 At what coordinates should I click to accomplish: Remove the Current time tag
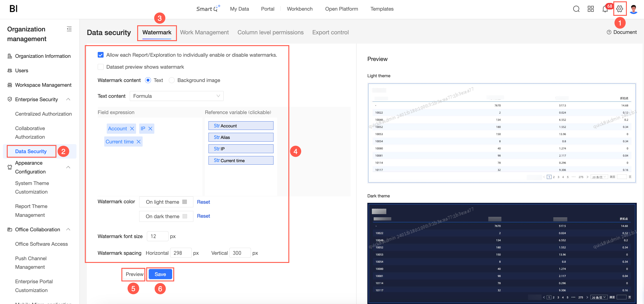pyautogui.click(x=139, y=142)
